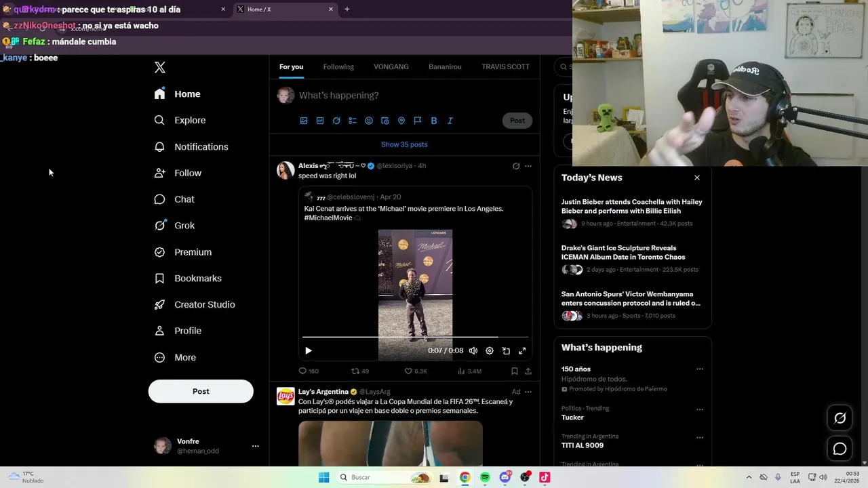Switch to the VONGANG tab

point(391,66)
